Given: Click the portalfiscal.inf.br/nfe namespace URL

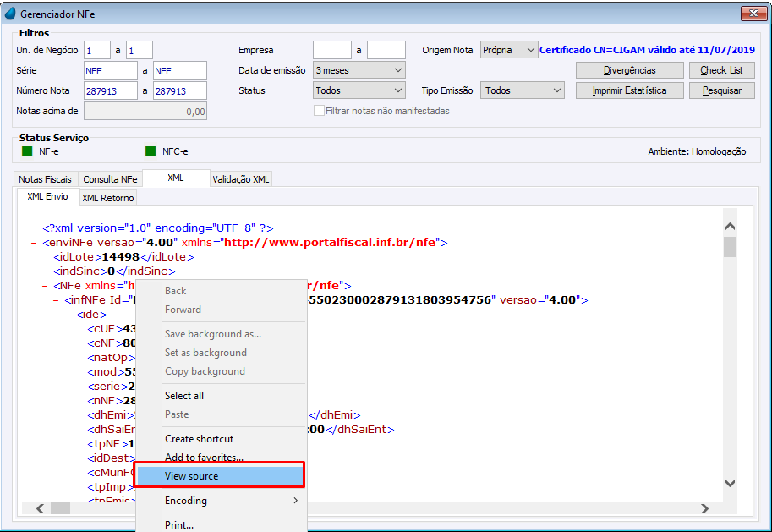Looking at the screenshot, I should (x=330, y=243).
